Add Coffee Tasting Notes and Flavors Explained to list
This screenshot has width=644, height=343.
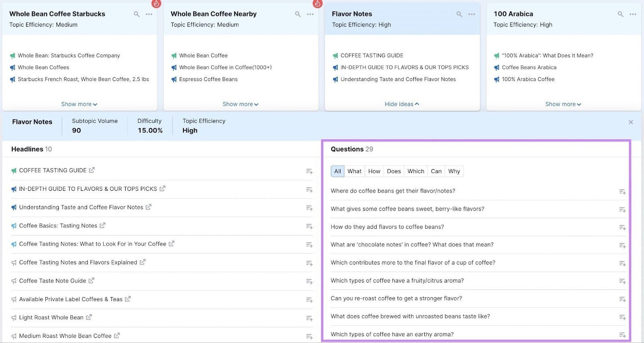309,263
